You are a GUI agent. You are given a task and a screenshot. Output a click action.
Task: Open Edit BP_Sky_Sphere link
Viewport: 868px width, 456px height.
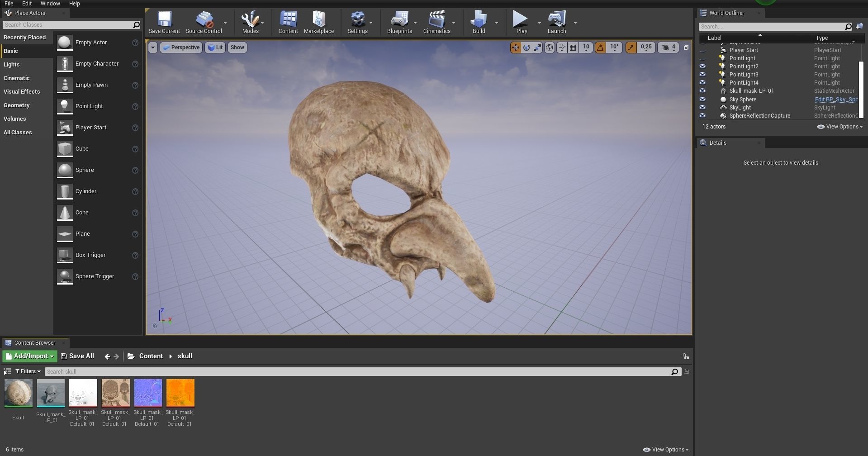tap(835, 100)
